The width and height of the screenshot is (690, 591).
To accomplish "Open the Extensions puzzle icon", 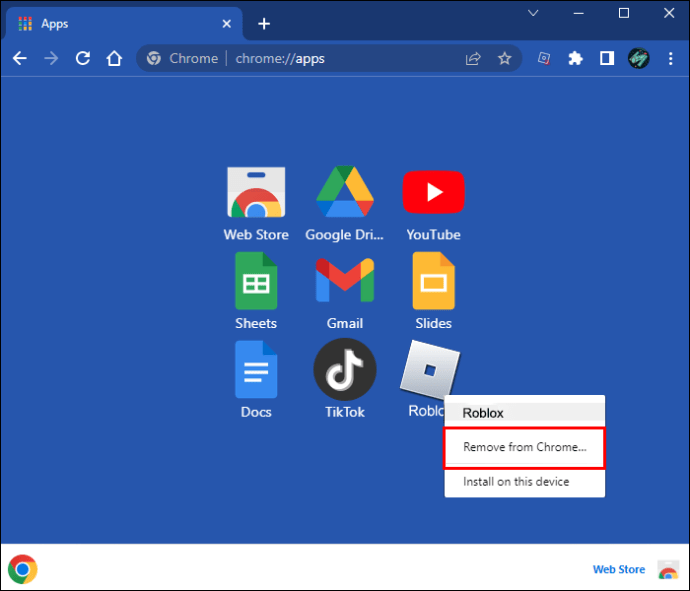I will click(575, 59).
